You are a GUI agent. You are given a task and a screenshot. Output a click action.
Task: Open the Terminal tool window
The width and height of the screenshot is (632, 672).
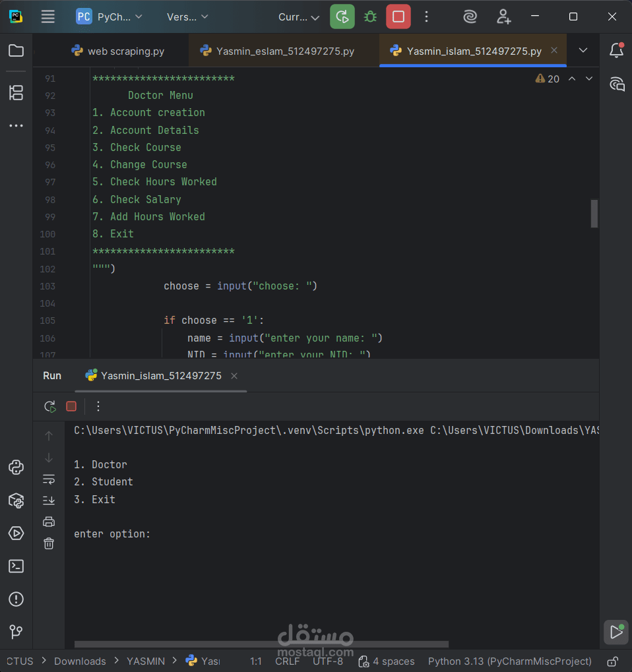(x=16, y=566)
